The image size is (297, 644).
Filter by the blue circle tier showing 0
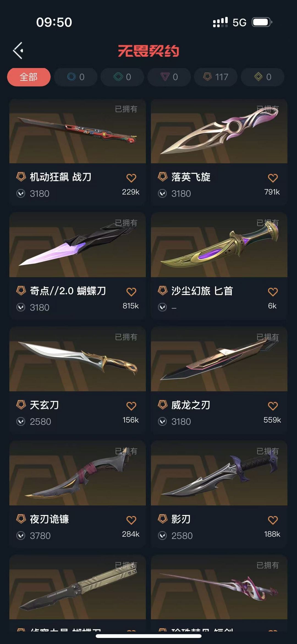click(x=76, y=77)
